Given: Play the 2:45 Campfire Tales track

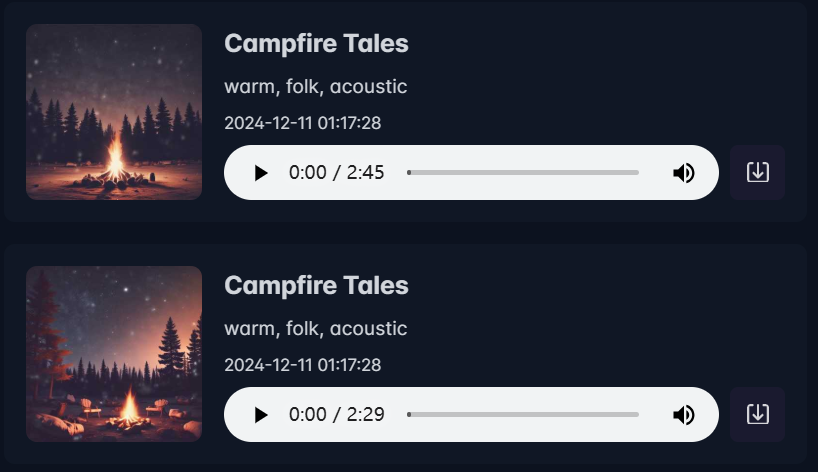Looking at the screenshot, I should point(261,173).
